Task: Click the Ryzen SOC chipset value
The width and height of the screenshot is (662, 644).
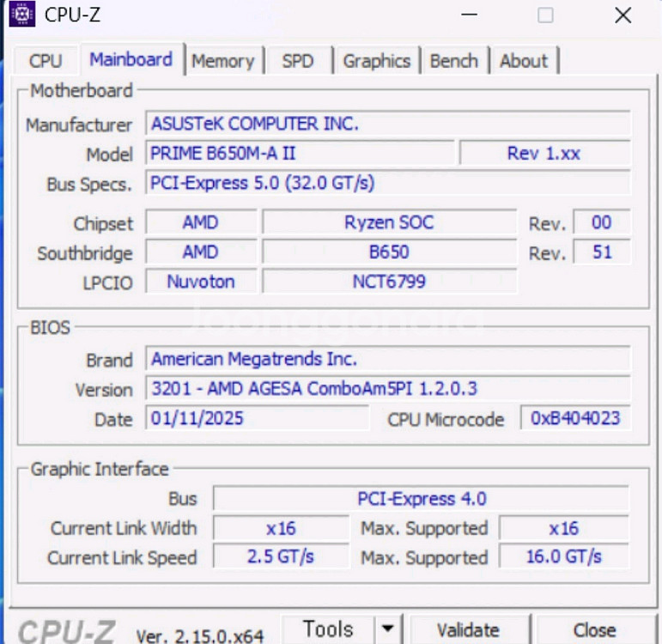Action: [x=389, y=222]
